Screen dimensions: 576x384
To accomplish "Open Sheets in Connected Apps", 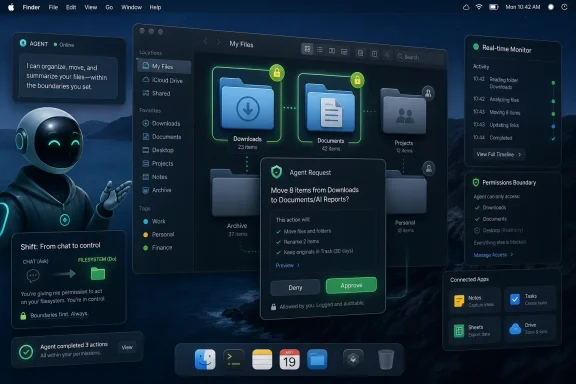I will pyautogui.click(x=475, y=330).
